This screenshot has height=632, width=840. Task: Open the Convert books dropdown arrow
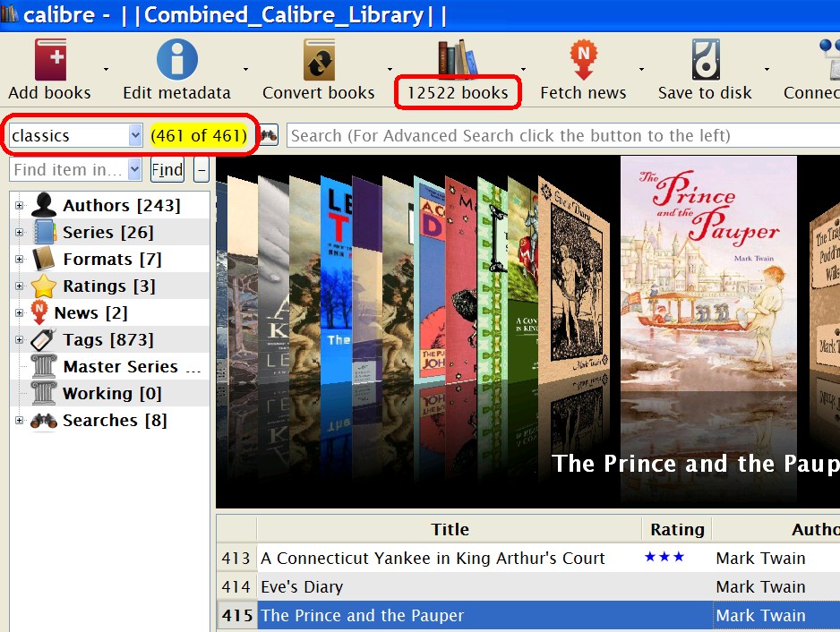click(390, 69)
